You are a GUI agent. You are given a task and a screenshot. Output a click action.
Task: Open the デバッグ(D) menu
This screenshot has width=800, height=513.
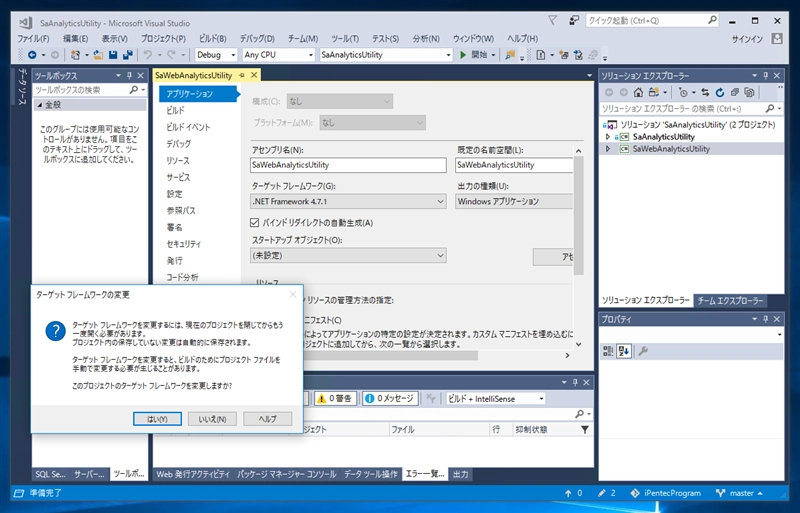[x=257, y=39]
